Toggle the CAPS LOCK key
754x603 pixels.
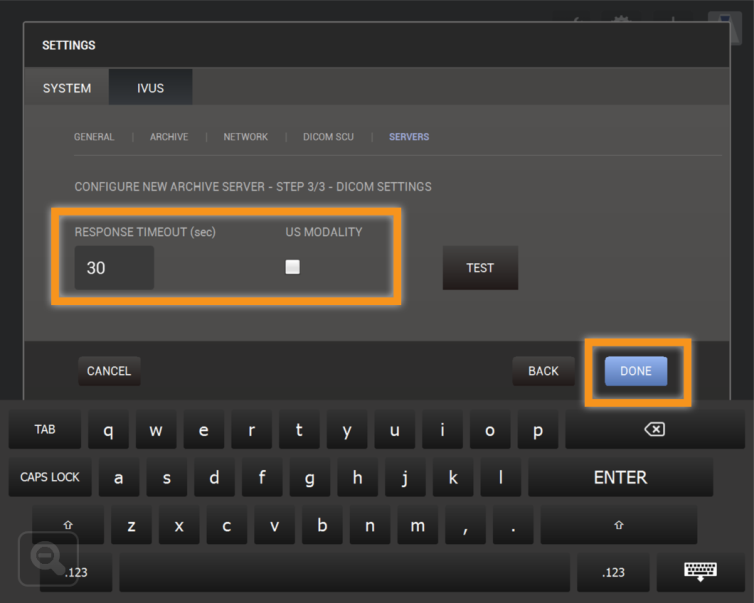pyautogui.click(x=50, y=477)
